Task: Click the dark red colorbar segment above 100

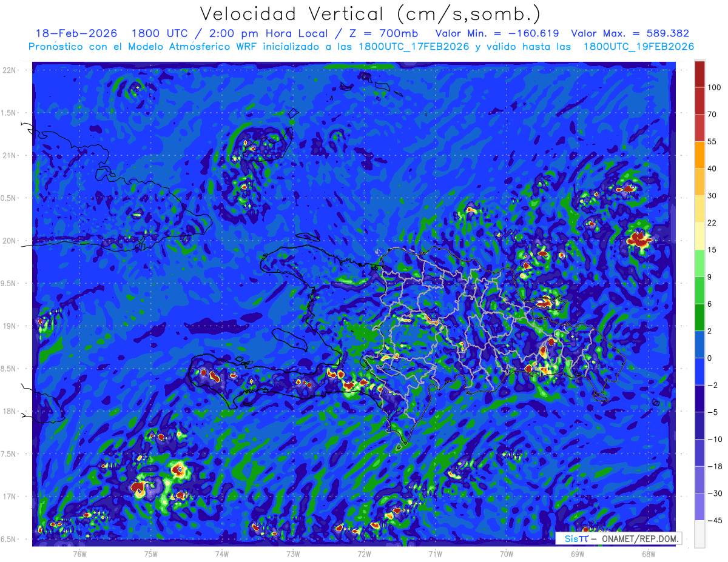Action: pos(699,74)
